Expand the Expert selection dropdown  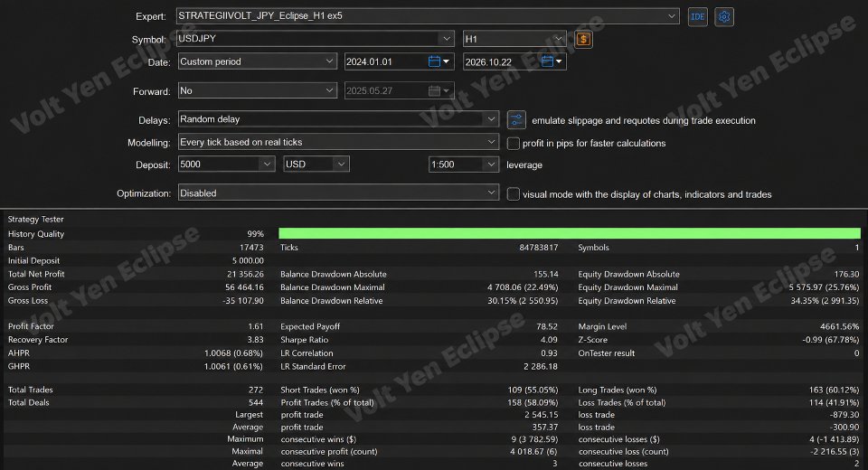tap(672, 16)
